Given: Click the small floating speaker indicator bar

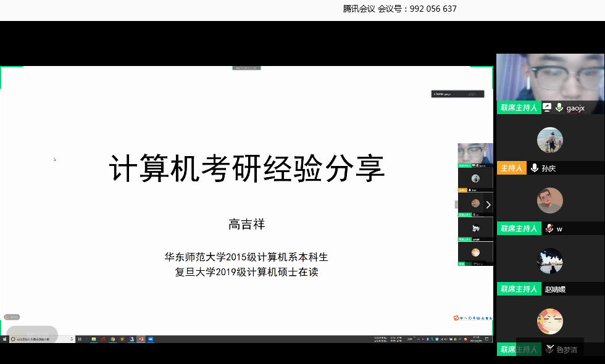Looking at the screenshot, I should [x=457, y=94].
